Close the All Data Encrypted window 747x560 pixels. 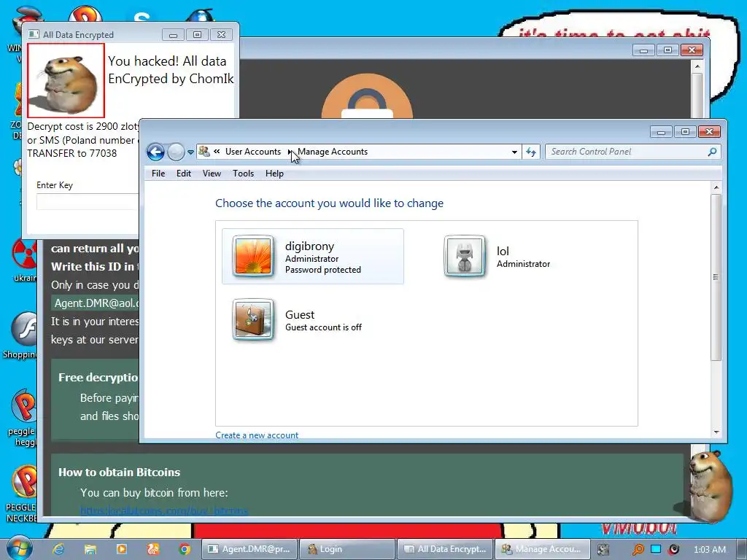coord(222,35)
